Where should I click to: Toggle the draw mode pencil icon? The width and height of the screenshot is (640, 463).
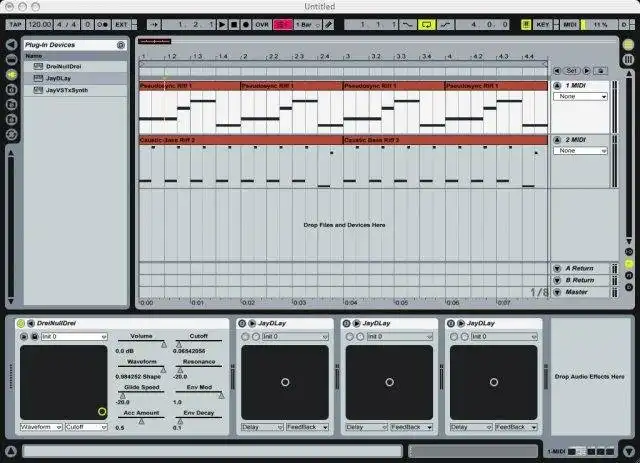(x=329, y=24)
